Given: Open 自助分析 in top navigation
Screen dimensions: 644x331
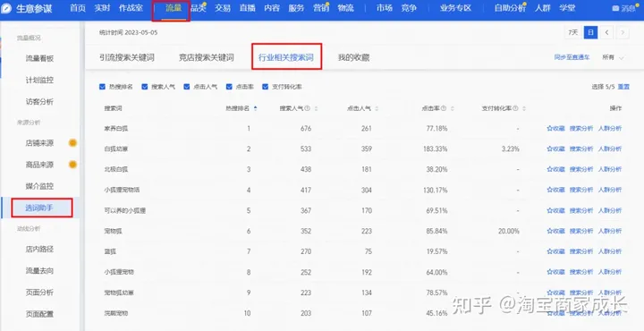Looking at the screenshot, I should tap(510, 8).
